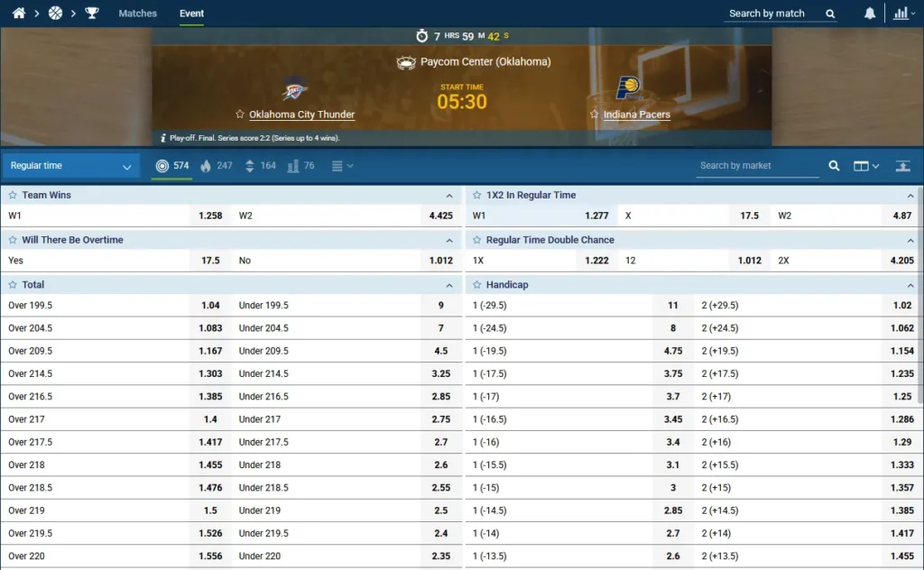This screenshot has width=924, height=570.
Task: Favorite the Team Wins market star
Action: tap(13, 195)
